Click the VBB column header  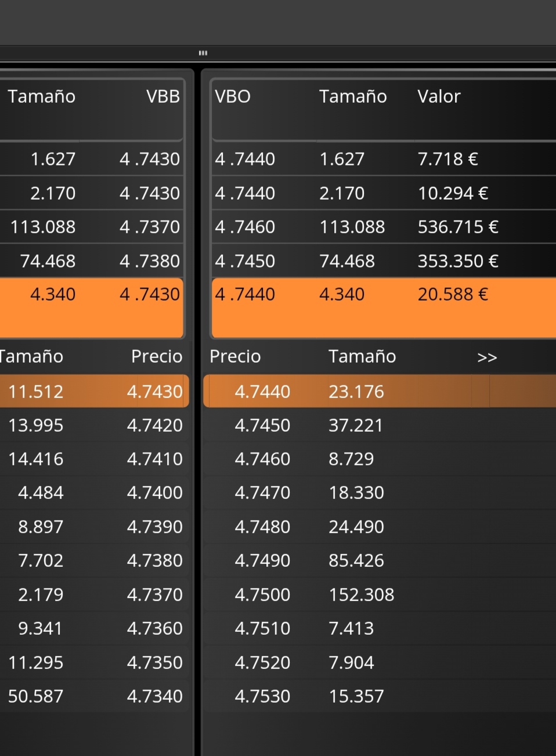click(163, 96)
